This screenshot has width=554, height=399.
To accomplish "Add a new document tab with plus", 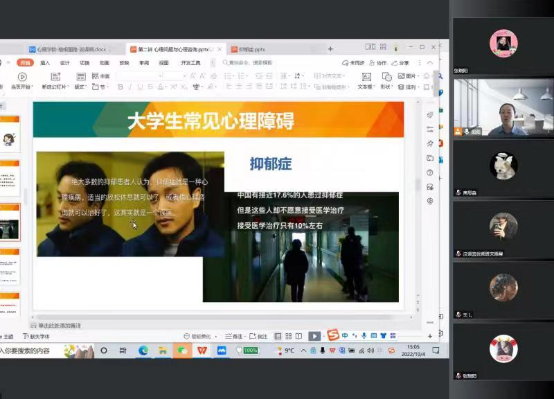I will 330,49.
